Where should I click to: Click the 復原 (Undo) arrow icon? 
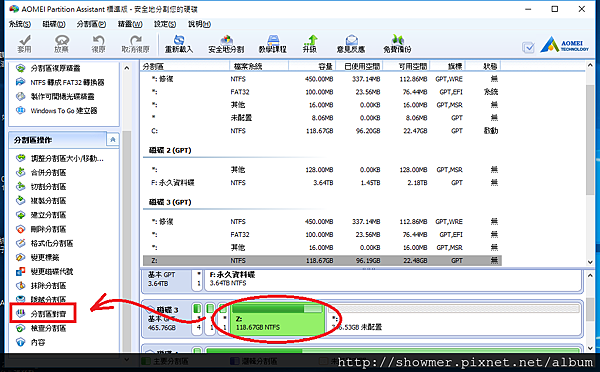[98, 44]
